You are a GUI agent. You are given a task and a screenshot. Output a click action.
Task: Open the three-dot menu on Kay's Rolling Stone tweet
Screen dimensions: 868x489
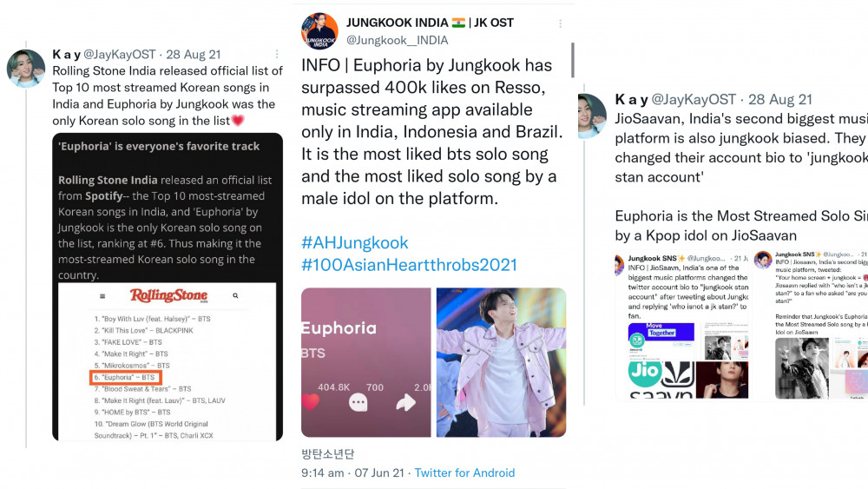pyautogui.click(x=277, y=54)
